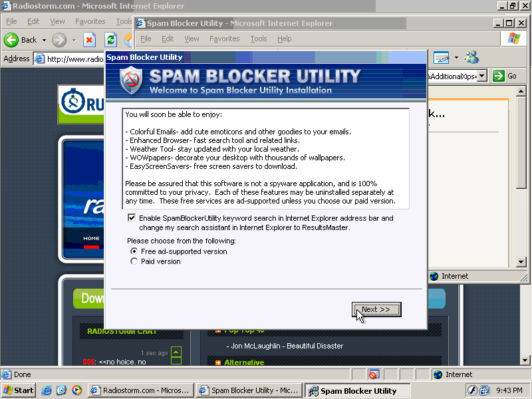The image size is (532, 399).
Task: Click the Edit page icon in Spam Blocker browser toolbar
Action: (x=441, y=58)
